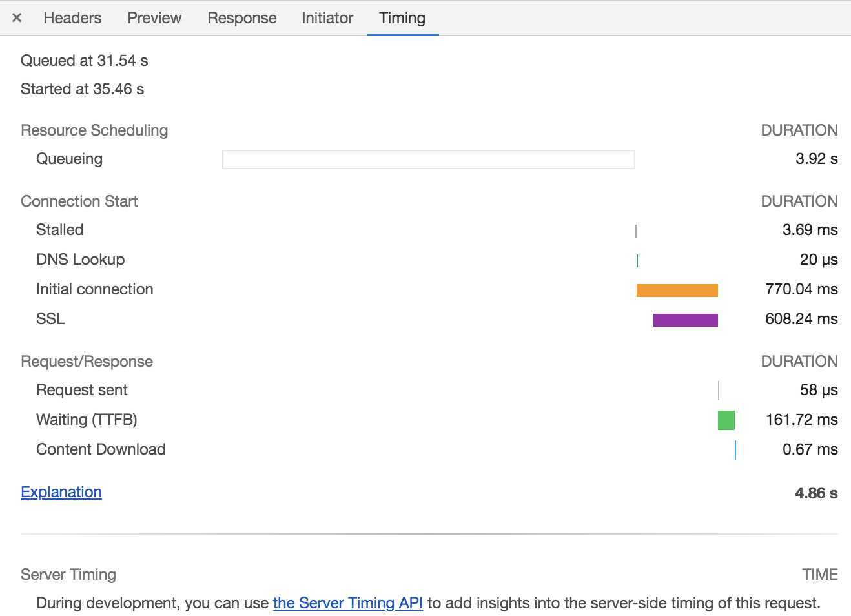Image resolution: width=851 pixels, height=616 pixels.
Task: Click the 770.04 ms duration value
Action: [x=802, y=289]
